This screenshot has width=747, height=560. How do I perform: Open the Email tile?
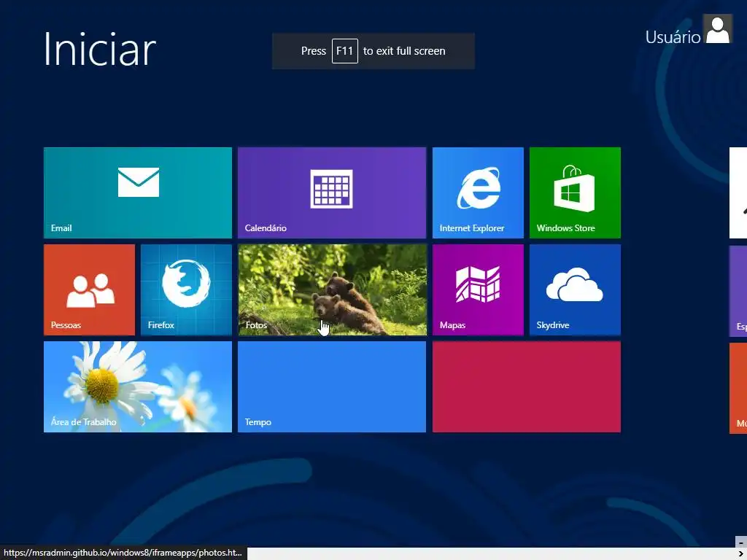tap(138, 192)
